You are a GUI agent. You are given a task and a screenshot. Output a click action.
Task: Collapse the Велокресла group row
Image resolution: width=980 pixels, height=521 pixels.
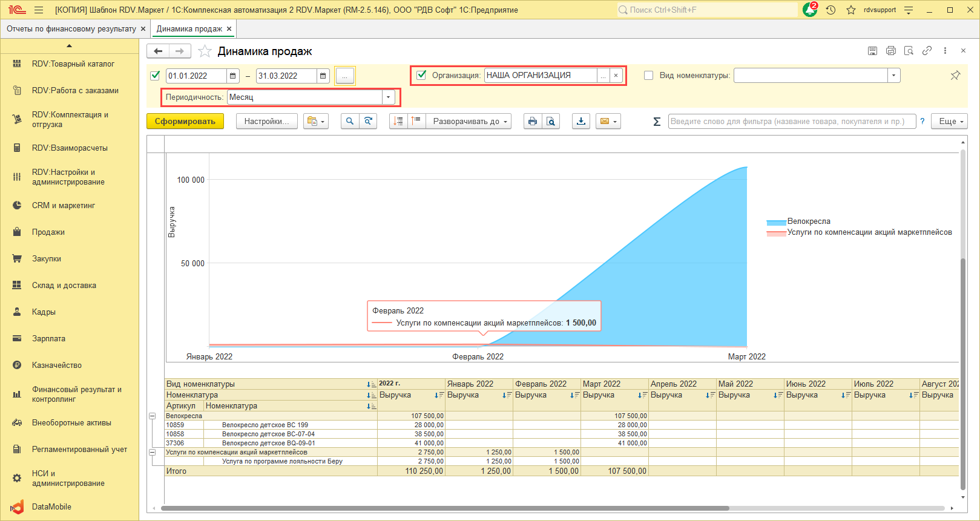coord(153,416)
